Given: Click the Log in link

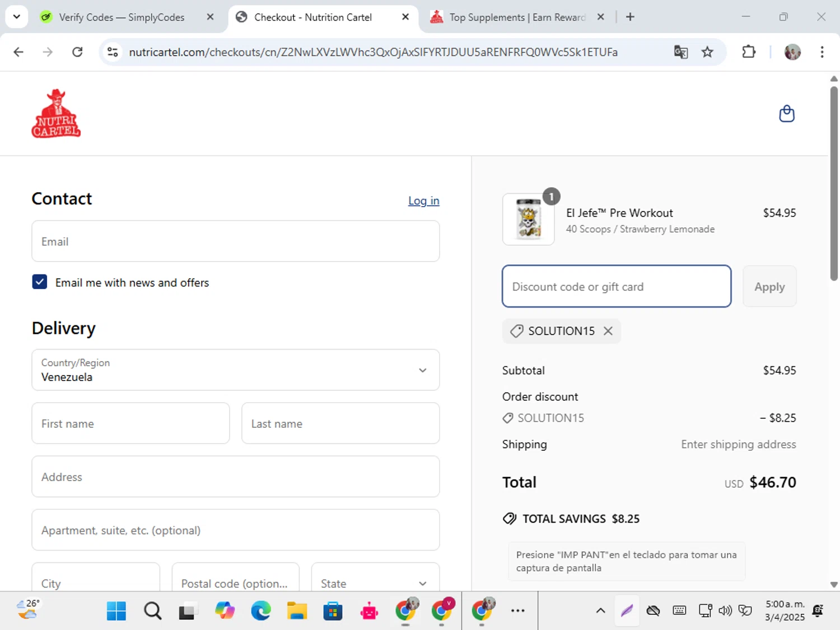Looking at the screenshot, I should [423, 200].
